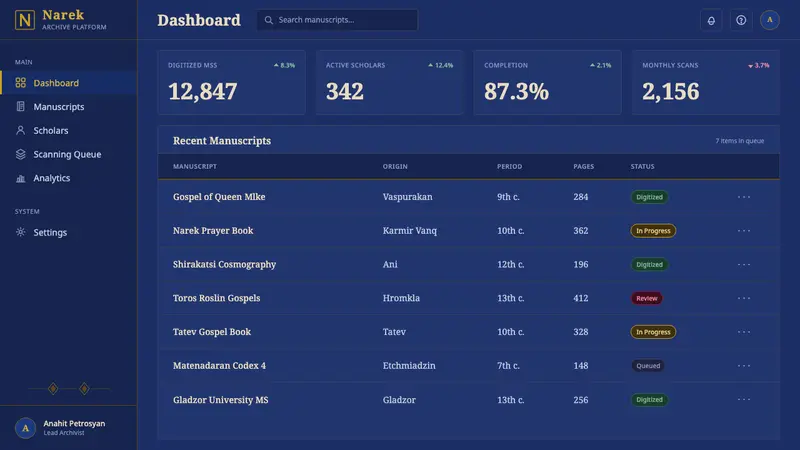Go to Dashboard in sidebar

pos(68,83)
